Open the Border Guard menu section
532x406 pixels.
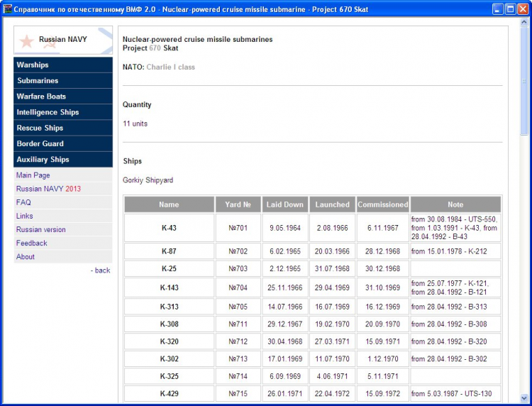tap(63, 143)
